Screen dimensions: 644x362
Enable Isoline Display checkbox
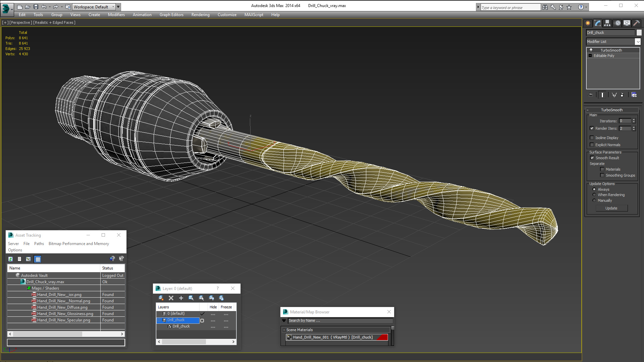click(x=592, y=138)
